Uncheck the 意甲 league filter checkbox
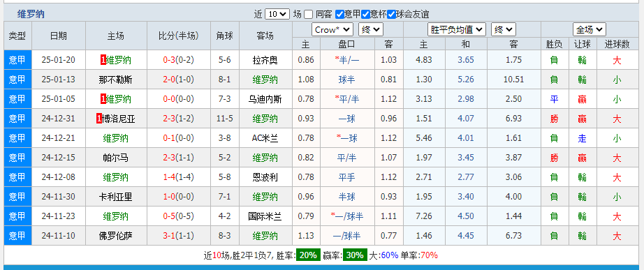The width and height of the screenshot is (644, 270). [339, 15]
